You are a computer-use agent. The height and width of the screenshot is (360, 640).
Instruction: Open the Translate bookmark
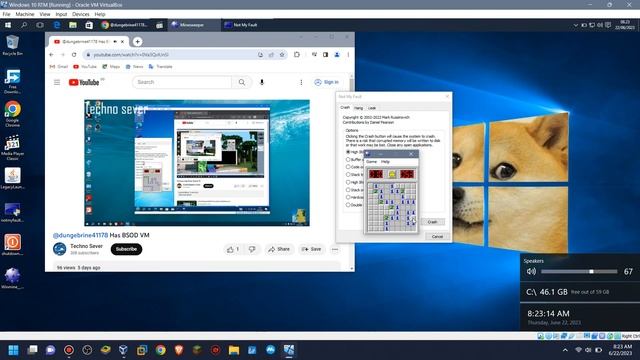160,67
